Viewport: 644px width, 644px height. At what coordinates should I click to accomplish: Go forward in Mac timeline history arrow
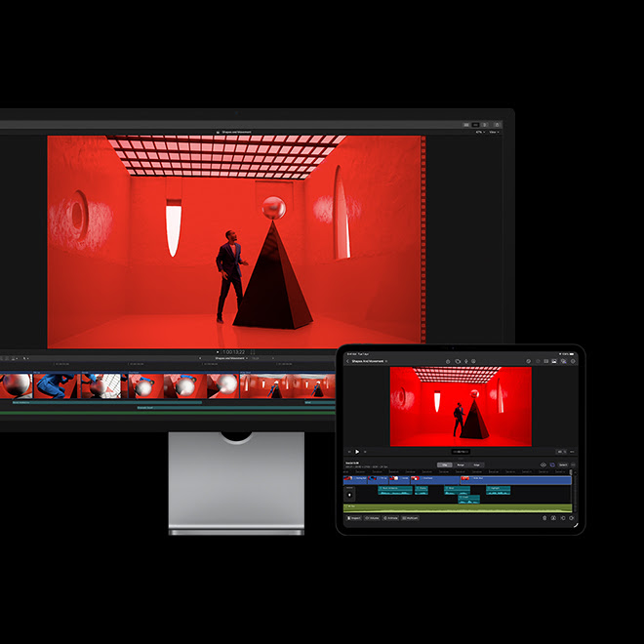pos(273,358)
